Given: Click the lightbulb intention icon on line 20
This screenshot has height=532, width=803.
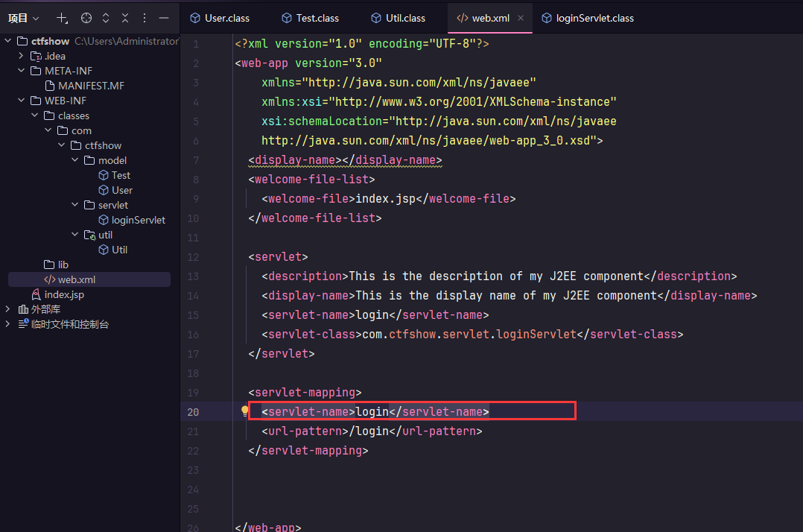Looking at the screenshot, I should click(245, 411).
